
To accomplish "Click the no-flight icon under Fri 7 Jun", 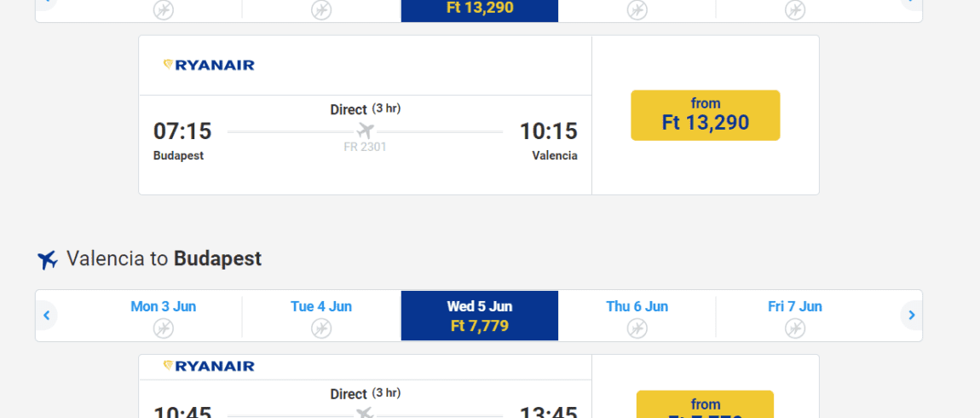I will [795, 328].
